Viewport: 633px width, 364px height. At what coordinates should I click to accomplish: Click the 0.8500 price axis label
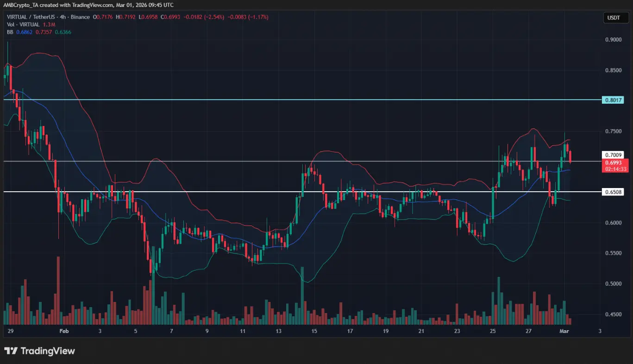[614, 70]
